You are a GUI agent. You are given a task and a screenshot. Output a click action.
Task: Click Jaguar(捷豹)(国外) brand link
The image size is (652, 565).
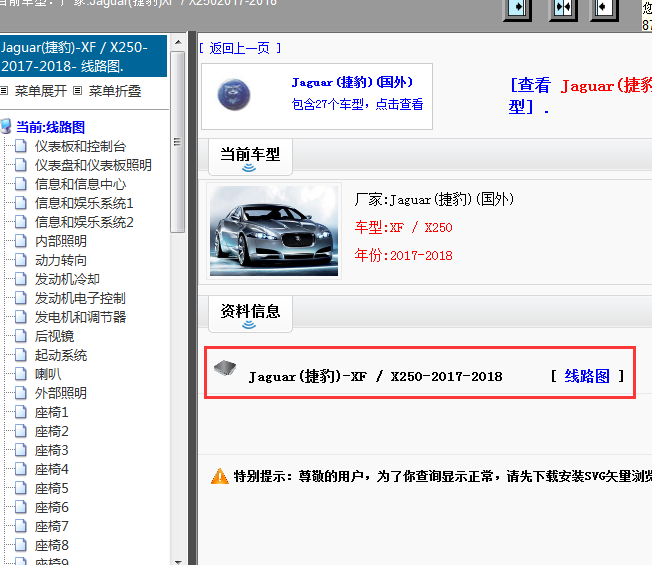coord(352,82)
